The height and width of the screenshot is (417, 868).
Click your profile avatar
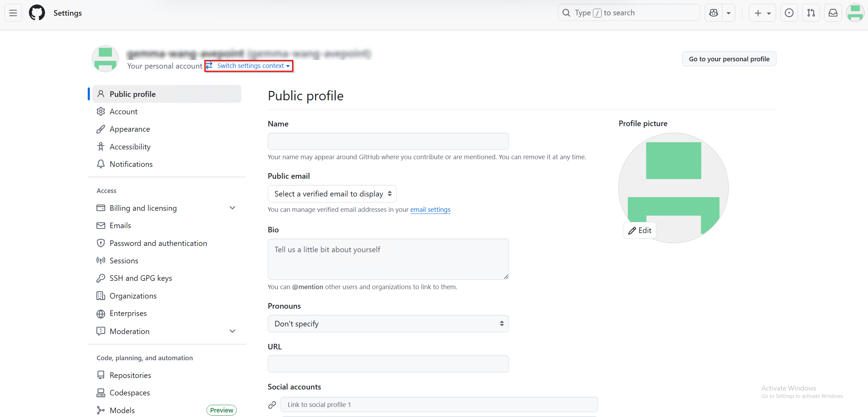855,13
